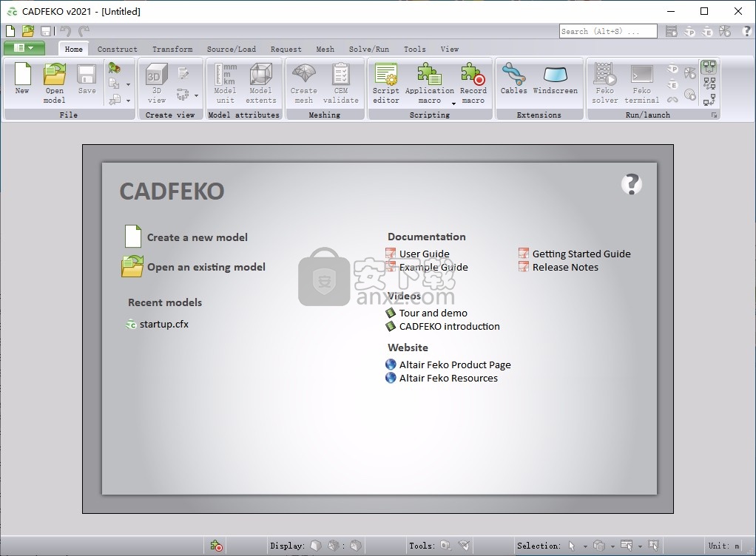The width and height of the screenshot is (756, 556).
Task: Click Create a new model link
Action: click(197, 237)
